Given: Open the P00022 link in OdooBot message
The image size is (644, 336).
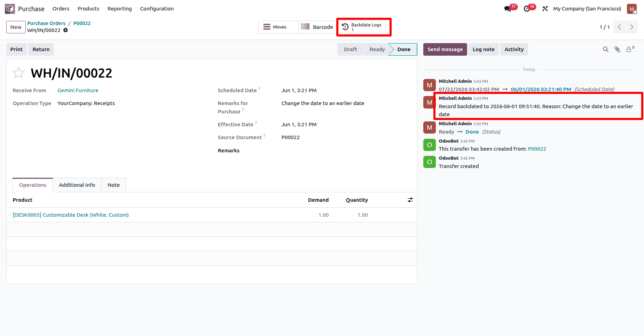Looking at the screenshot, I should (x=537, y=149).
